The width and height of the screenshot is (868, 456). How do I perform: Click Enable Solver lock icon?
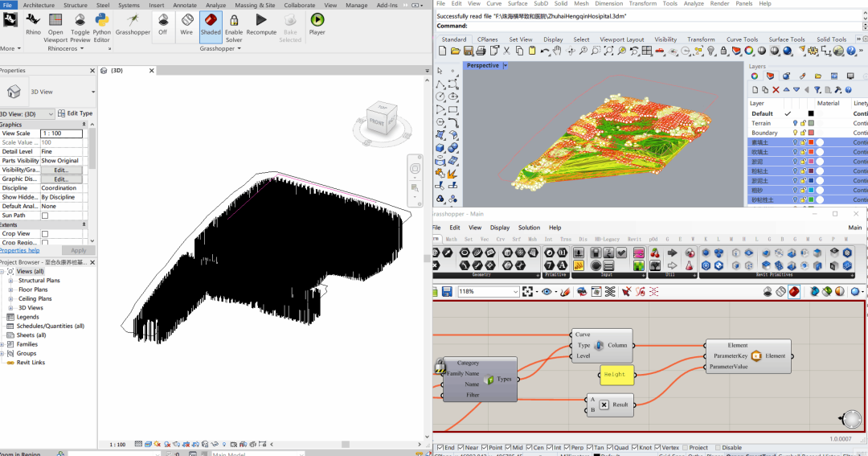(234, 27)
